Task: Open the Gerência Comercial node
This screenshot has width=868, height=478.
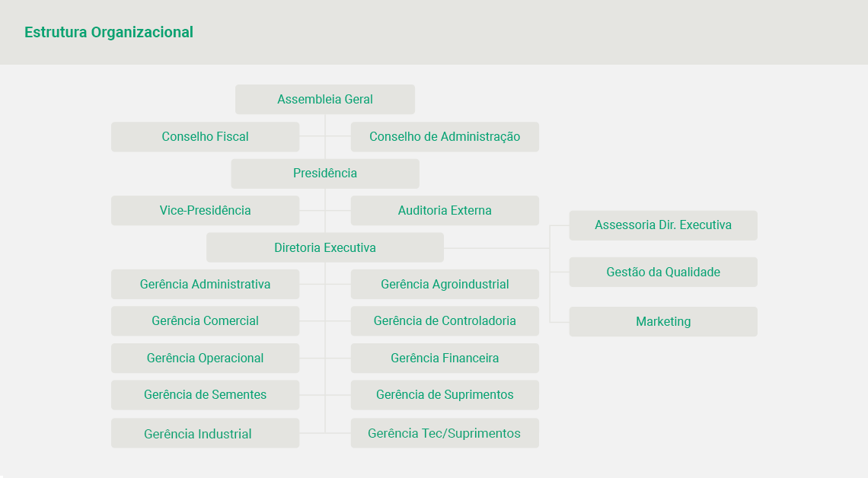Action: pyautogui.click(x=206, y=321)
